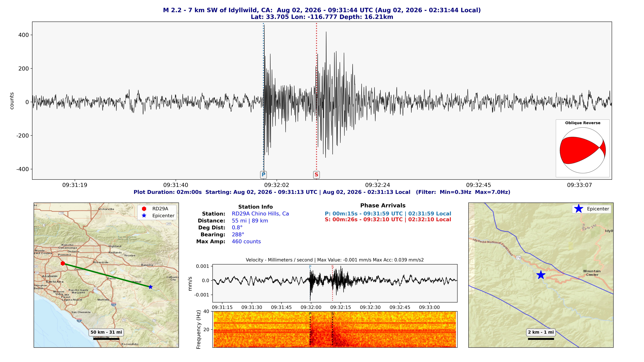The image size is (644, 362).
Task: Click the blue epicenter star on regional map
Action: tap(150, 287)
